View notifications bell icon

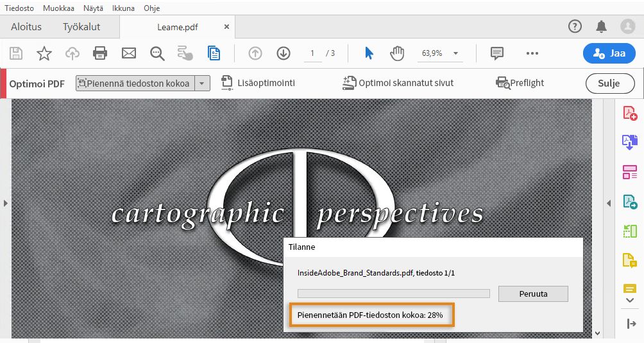[x=601, y=27]
